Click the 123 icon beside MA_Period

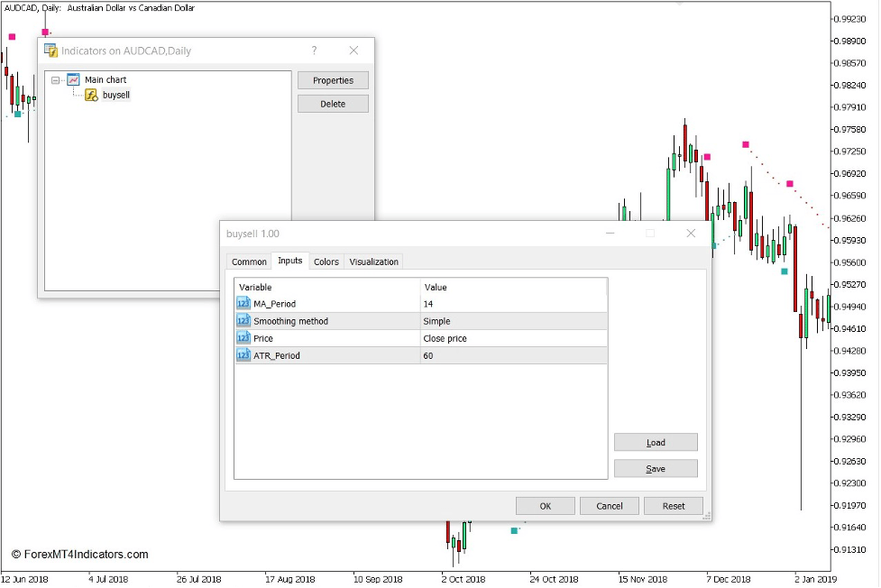pos(243,303)
